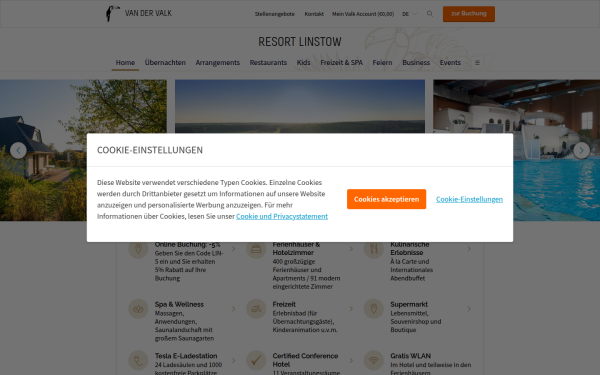Open the DE language dropdown
This screenshot has width=600, height=375.
(x=409, y=14)
